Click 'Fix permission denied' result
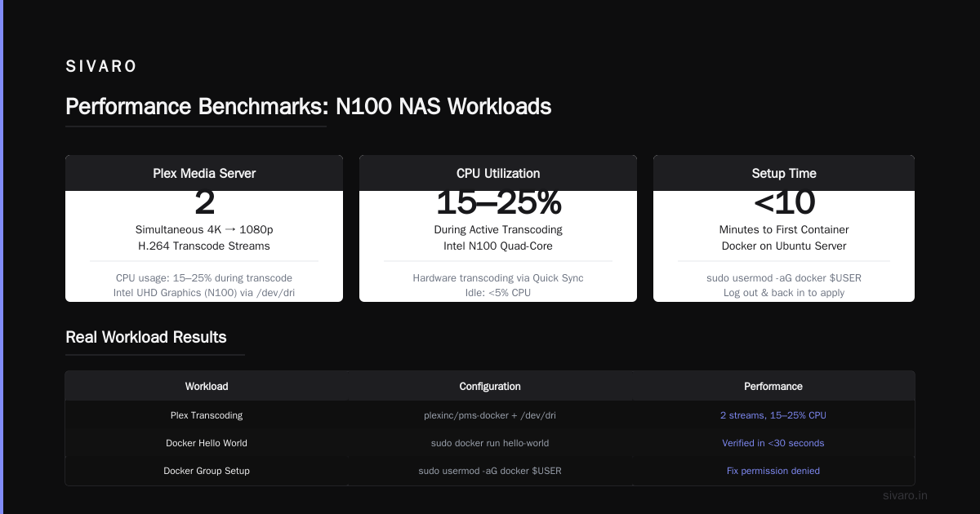This screenshot has width=980, height=514. click(773, 471)
